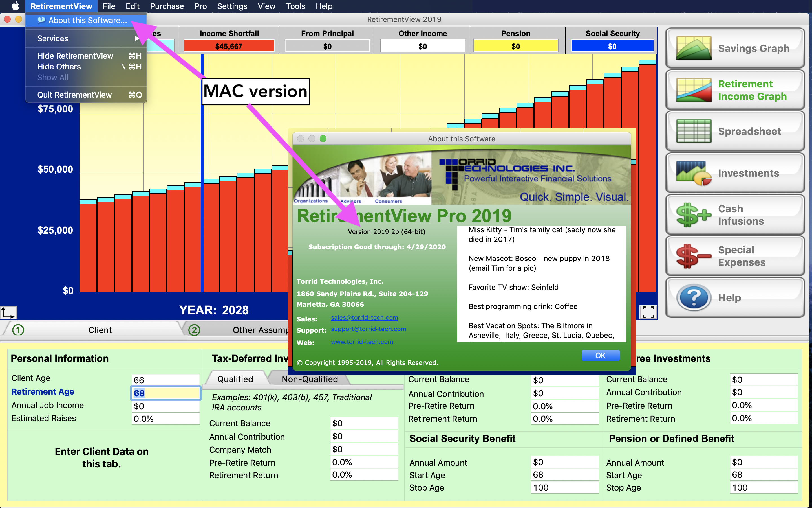This screenshot has width=812, height=508.
Task: Select the Qualified tab
Action: click(x=235, y=379)
